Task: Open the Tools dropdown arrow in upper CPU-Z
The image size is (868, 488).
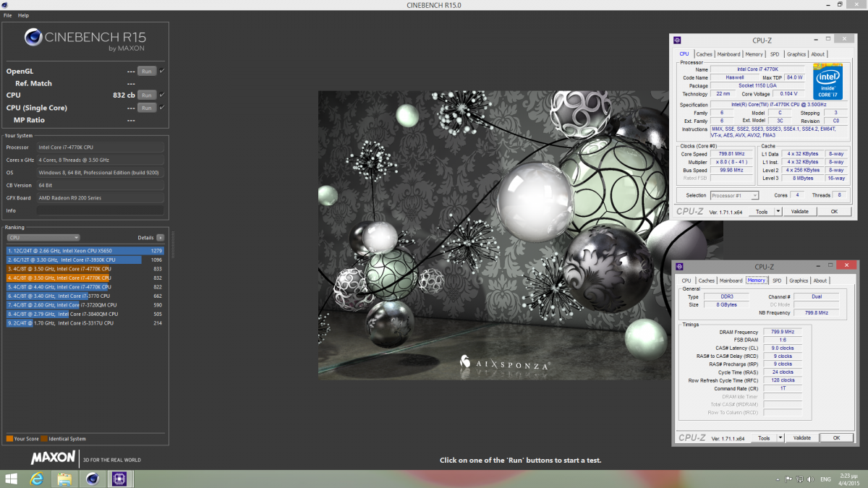Action: pos(778,212)
